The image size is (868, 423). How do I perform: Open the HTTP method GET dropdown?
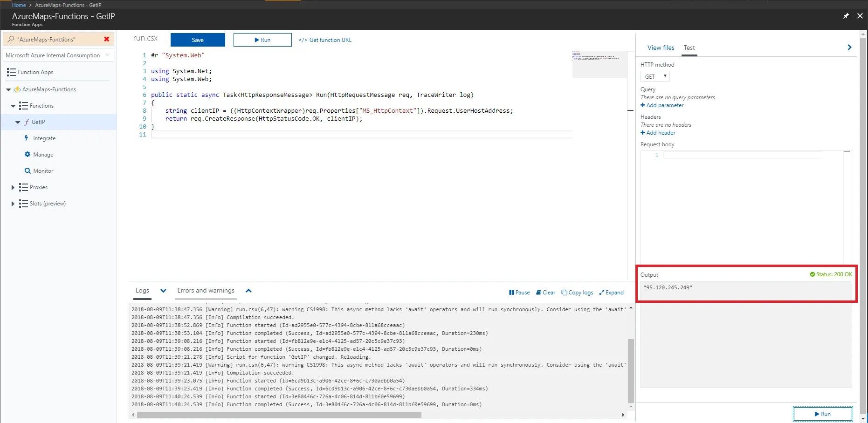click(x=655, y=76)
